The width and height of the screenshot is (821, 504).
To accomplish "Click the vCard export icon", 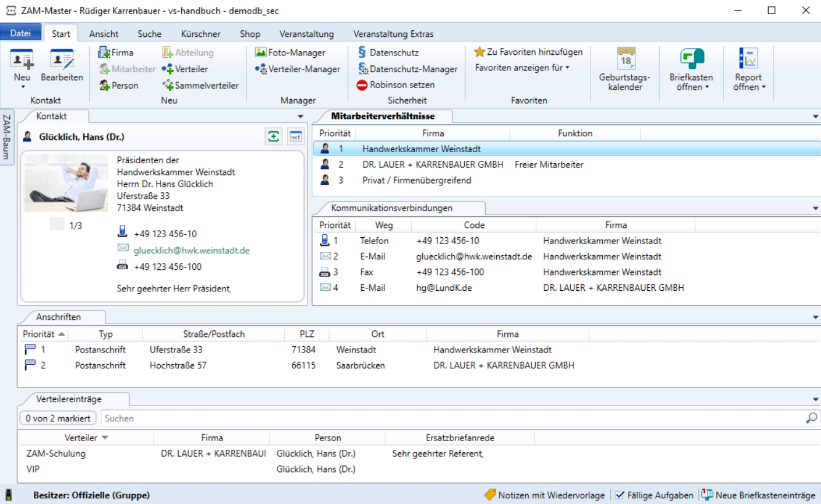I will [x=295, y=137].
